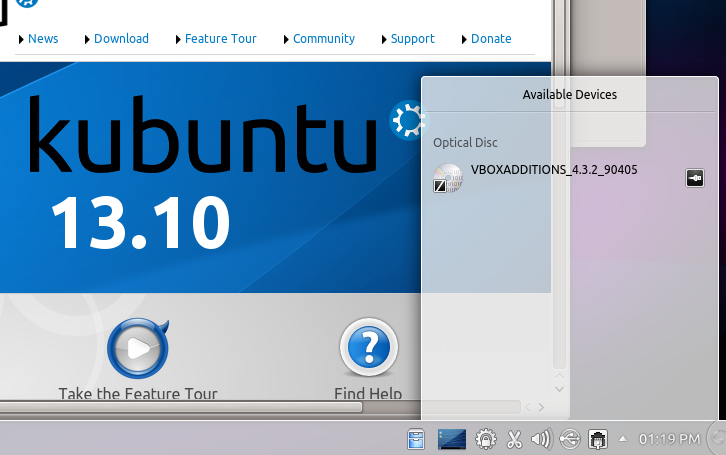Viewport: 726px width, 455px height.
Task: Open the network management tray icon
Action: (x=598, y=439)
